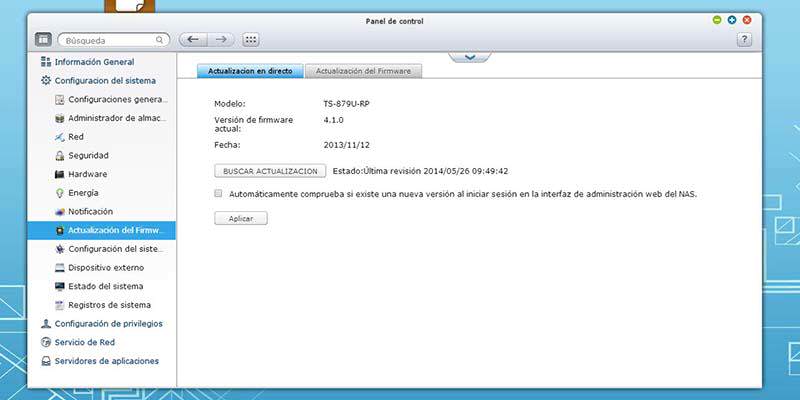Collapse the Configuracion del sistema section

[105, 81]
